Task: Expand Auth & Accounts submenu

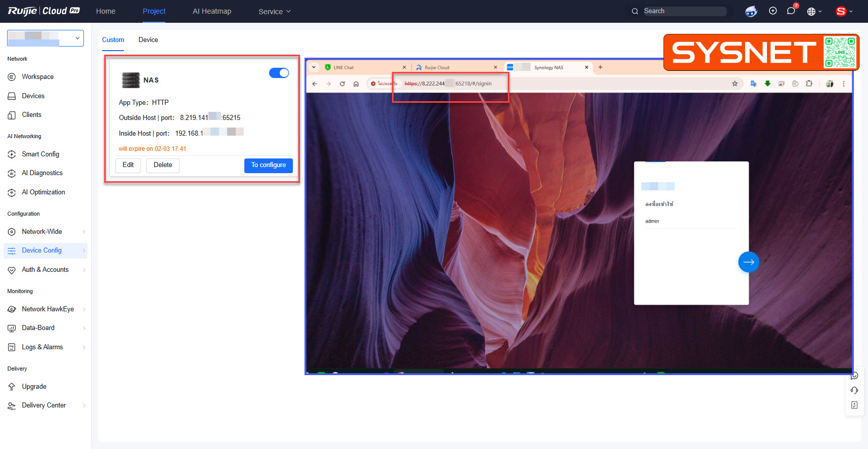Action: tap(84, 270)
